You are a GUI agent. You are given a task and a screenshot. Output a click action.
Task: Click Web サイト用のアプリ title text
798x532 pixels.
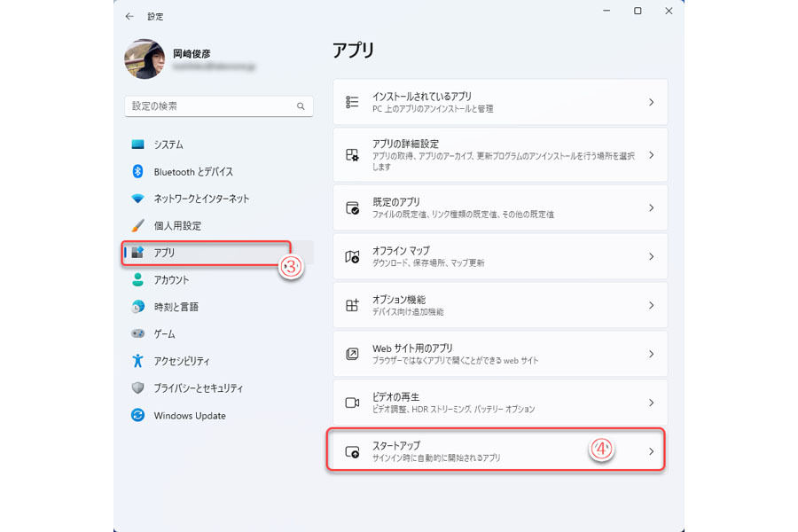tap(412, 348)
